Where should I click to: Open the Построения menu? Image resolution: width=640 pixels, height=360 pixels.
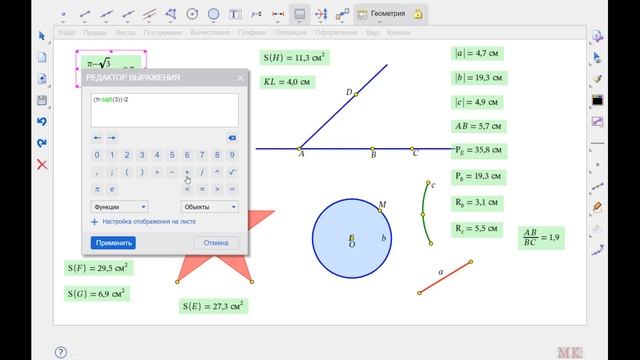click(162, 33)
